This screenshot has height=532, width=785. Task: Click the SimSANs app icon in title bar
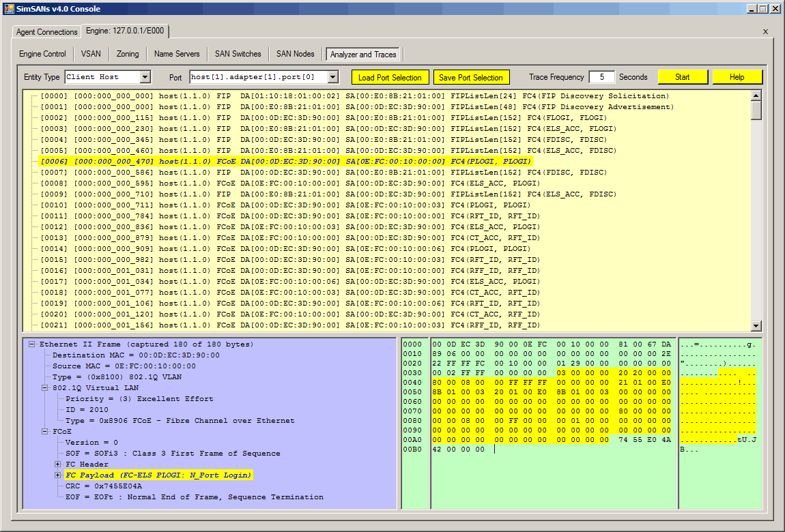[10, 8]
